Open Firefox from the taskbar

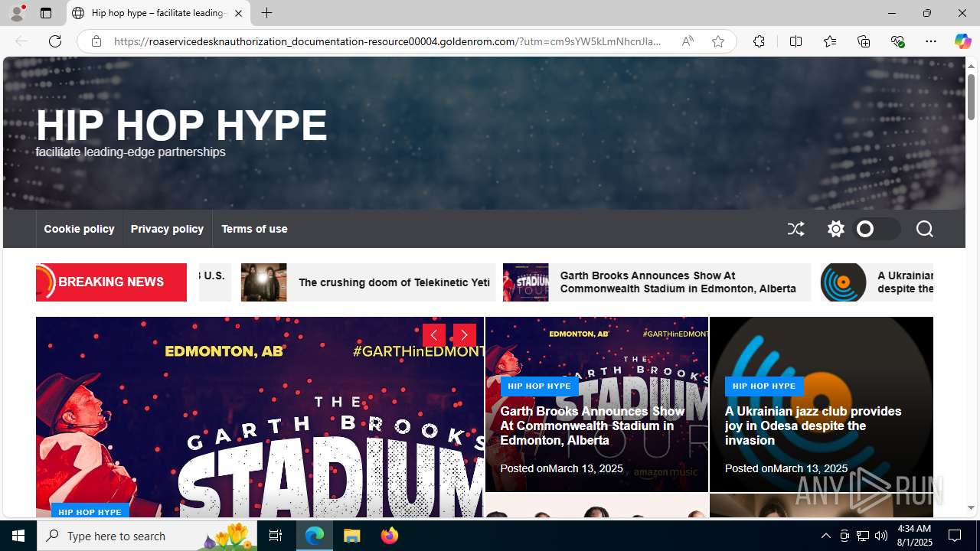pyautogui.click(x=389, y=536)
